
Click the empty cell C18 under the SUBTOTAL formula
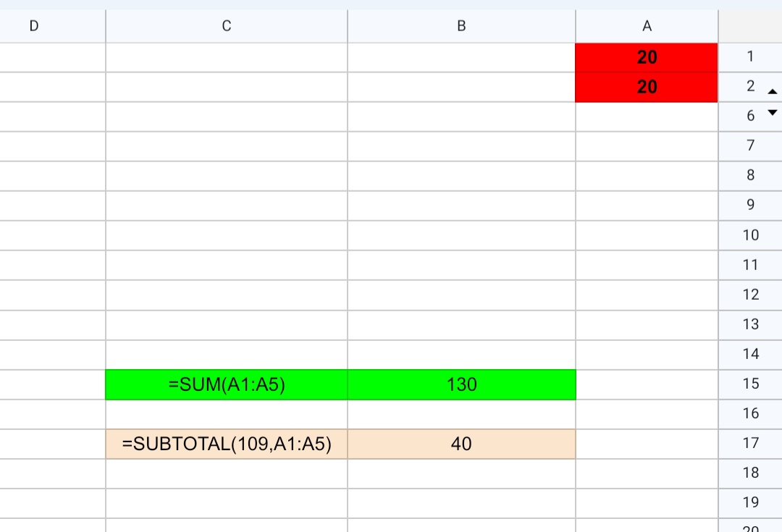pos(227,473)
